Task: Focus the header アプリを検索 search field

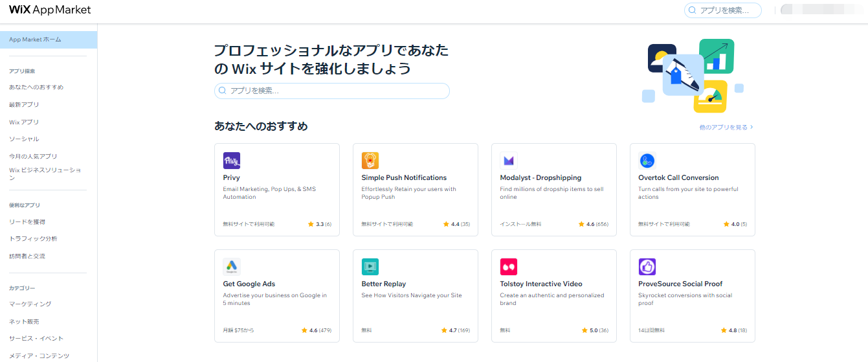Action: pos(723,10)
